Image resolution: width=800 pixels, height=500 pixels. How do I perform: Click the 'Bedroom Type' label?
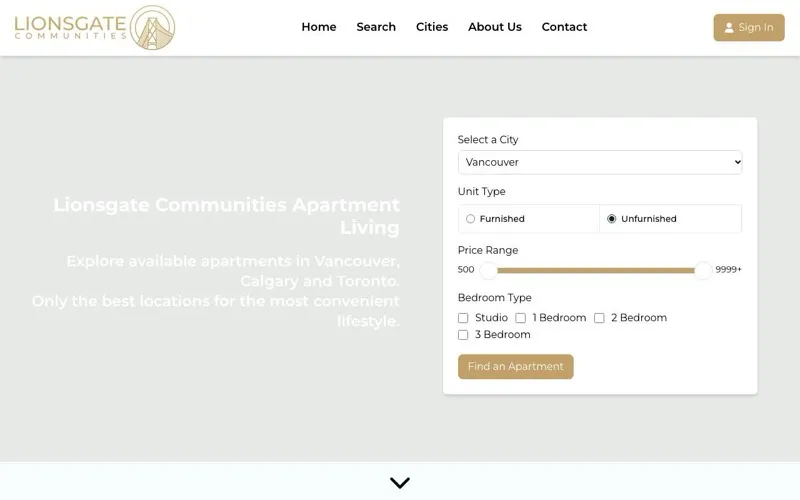pos(494,297)
